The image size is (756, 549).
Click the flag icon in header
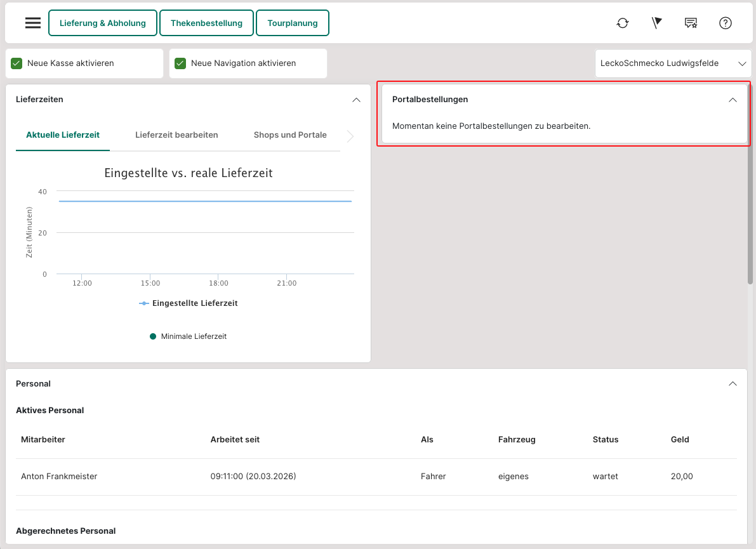coord(657,23)
